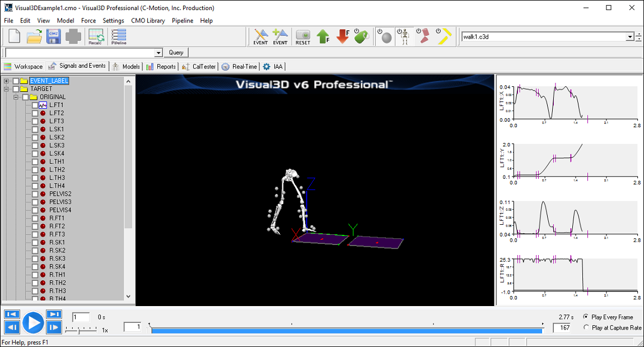Check the TARGET folder checkbox
Screen dimensions: 644x347
[x=16, y=89]
